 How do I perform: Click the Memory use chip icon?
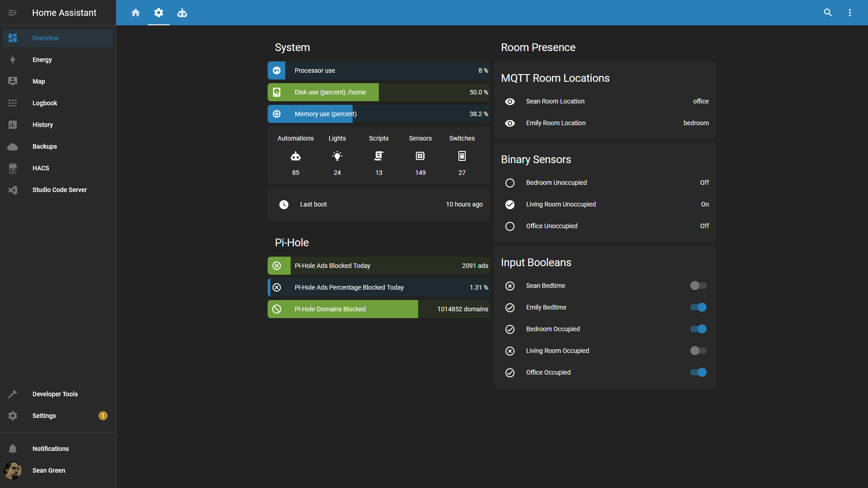tap(277, 114)
